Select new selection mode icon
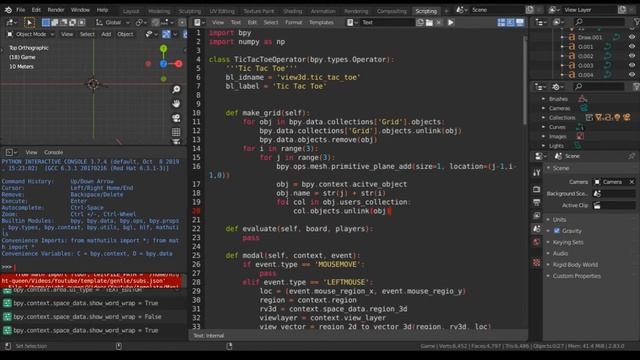 pyautogui.click(x=46, y=22)
